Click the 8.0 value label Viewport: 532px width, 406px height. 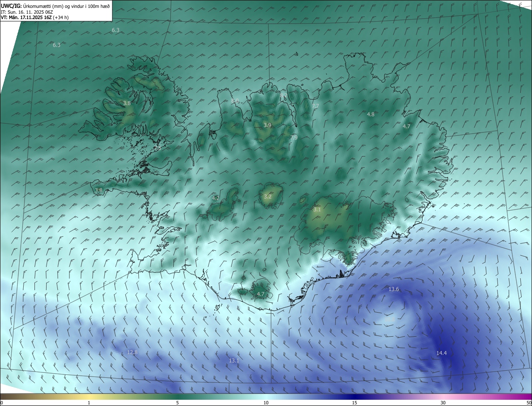click(235, 101)
